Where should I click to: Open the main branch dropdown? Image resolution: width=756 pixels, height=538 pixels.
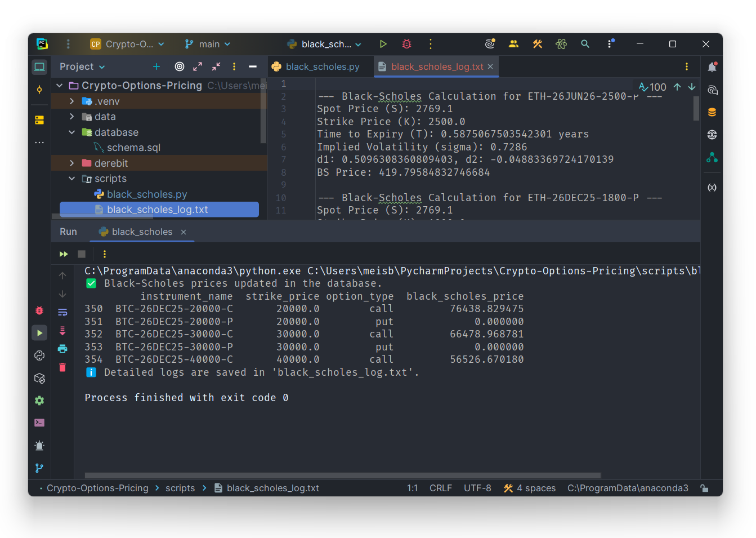pyautogui.click(x=208, y=44)
